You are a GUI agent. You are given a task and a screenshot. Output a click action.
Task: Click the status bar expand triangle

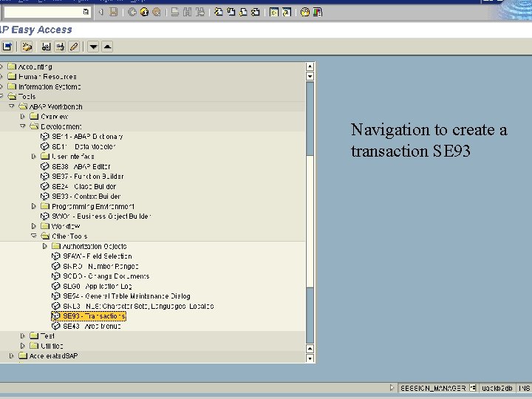tap(392, 387)
